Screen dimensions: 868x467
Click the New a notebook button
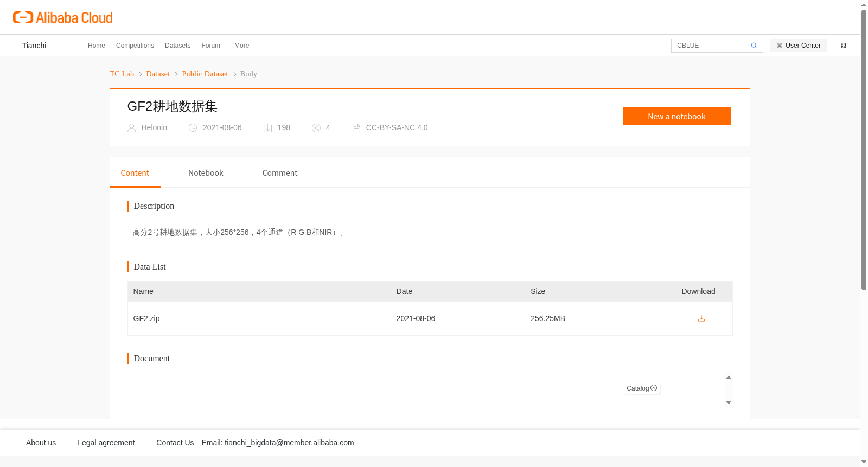coord(676,116)
